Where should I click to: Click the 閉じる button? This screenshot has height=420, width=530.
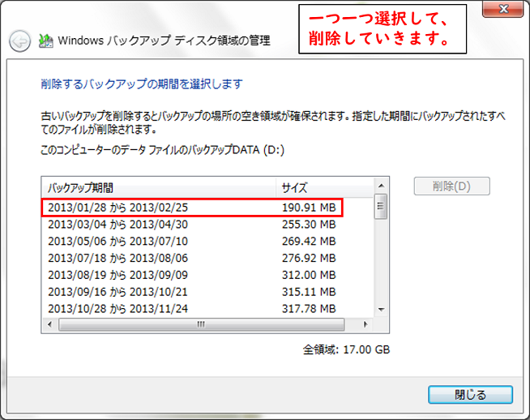(x=470, y=395)
